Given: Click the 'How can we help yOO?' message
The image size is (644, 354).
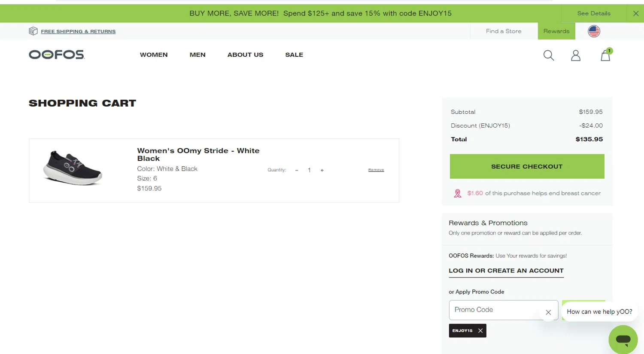Looking at the screenshot, I should pos(599,311).
